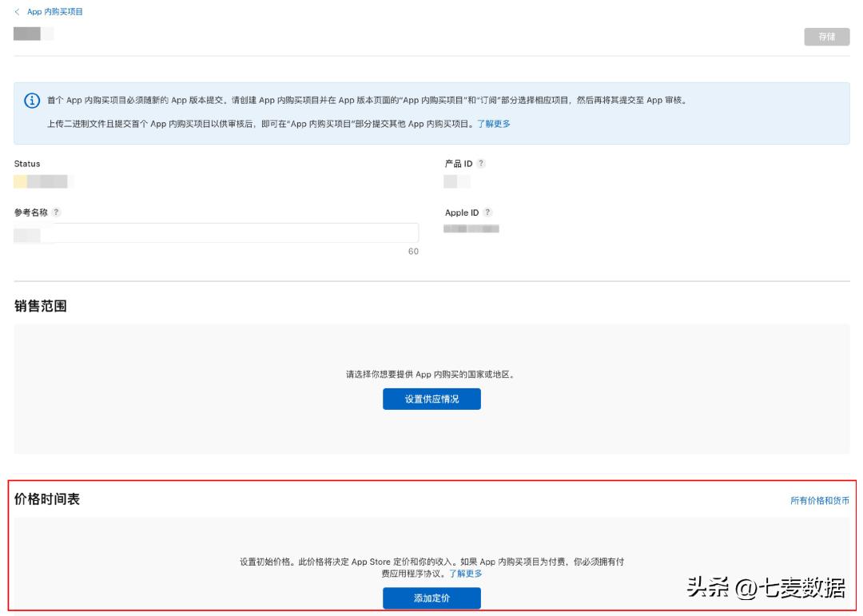The height and width of the screenshot is (616, 863).
Task: Click the 产品 ID value field
Action: [455, 181]
